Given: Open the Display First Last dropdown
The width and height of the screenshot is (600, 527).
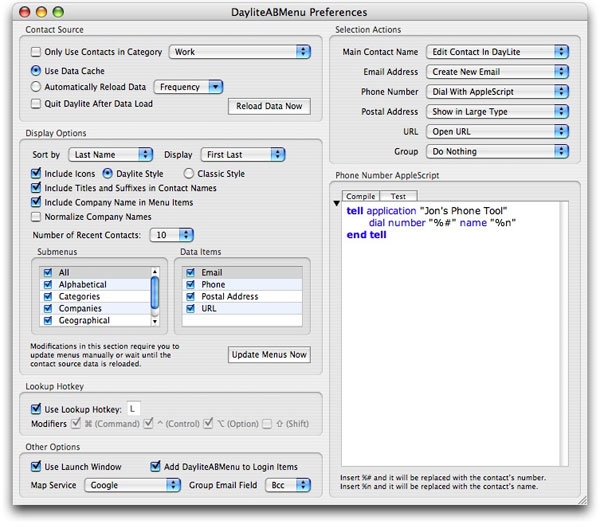Looking at the screenshot, I should coord(243,155).
